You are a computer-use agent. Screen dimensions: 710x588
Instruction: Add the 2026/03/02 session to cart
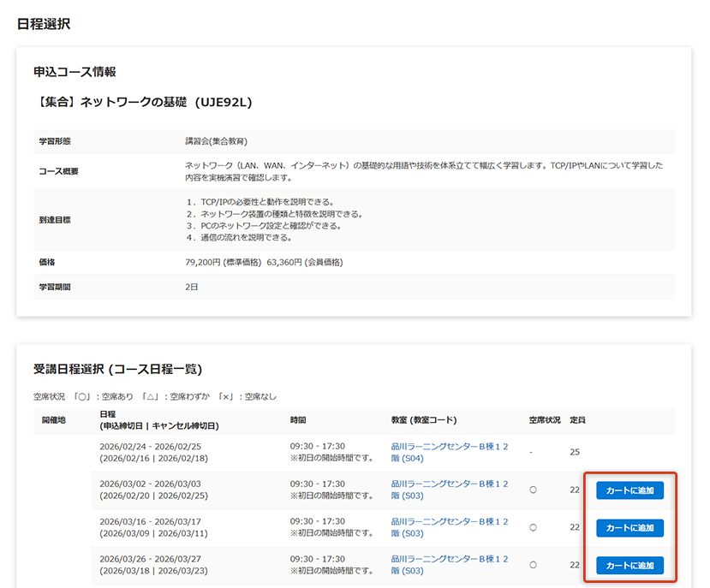pos(629,490)
